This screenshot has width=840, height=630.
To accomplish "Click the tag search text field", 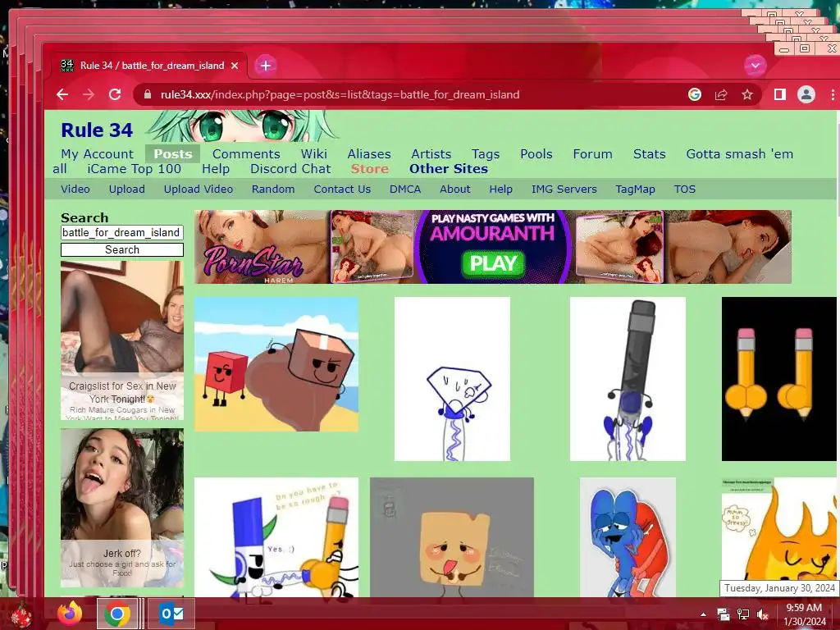I will [x=122, y=232].
